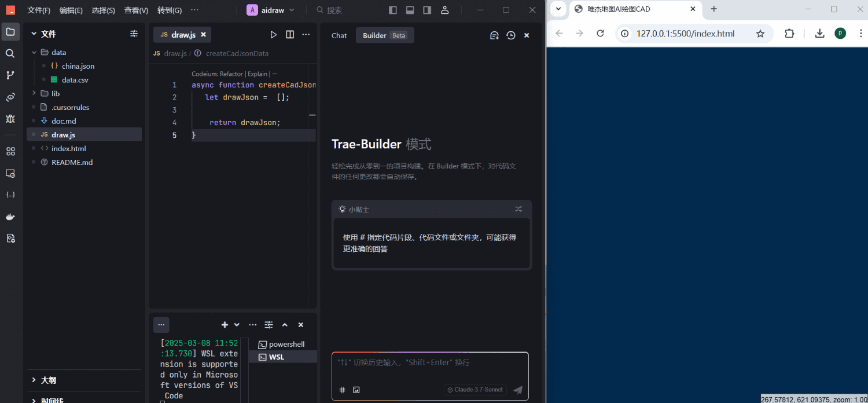
Task: Select the Search icon in the sidebar
Action: pos(10,53)
